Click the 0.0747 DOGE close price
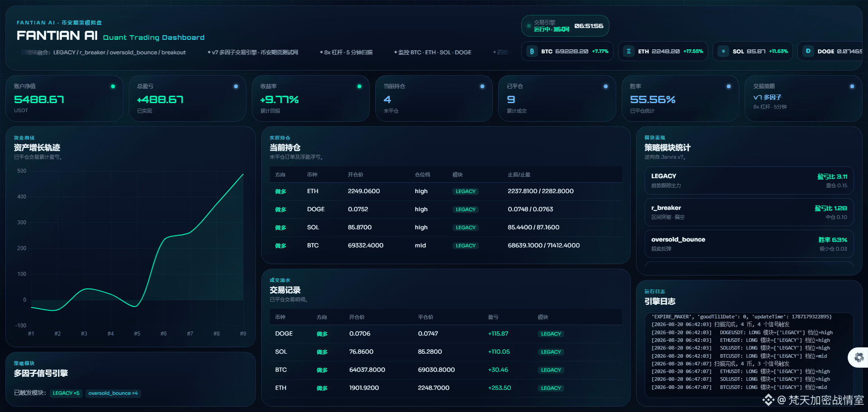This screenshot has width=868, height=412. click(x=428, y=334)
